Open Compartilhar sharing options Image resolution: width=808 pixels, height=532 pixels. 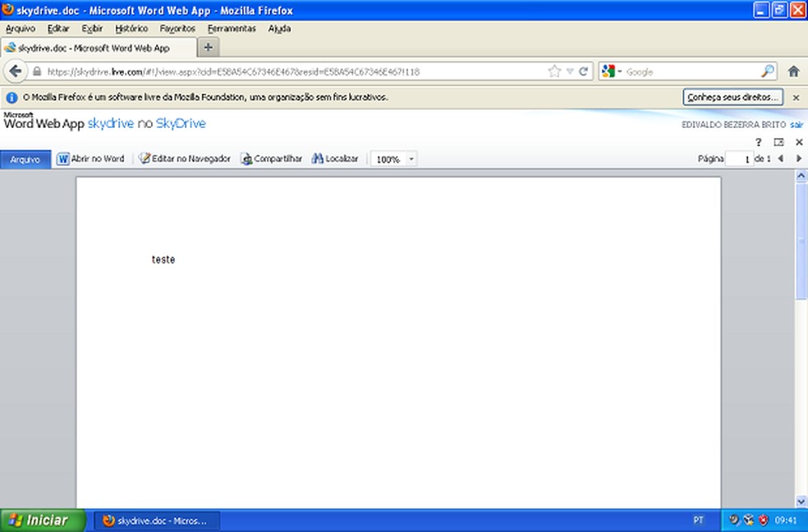(271, 158)
